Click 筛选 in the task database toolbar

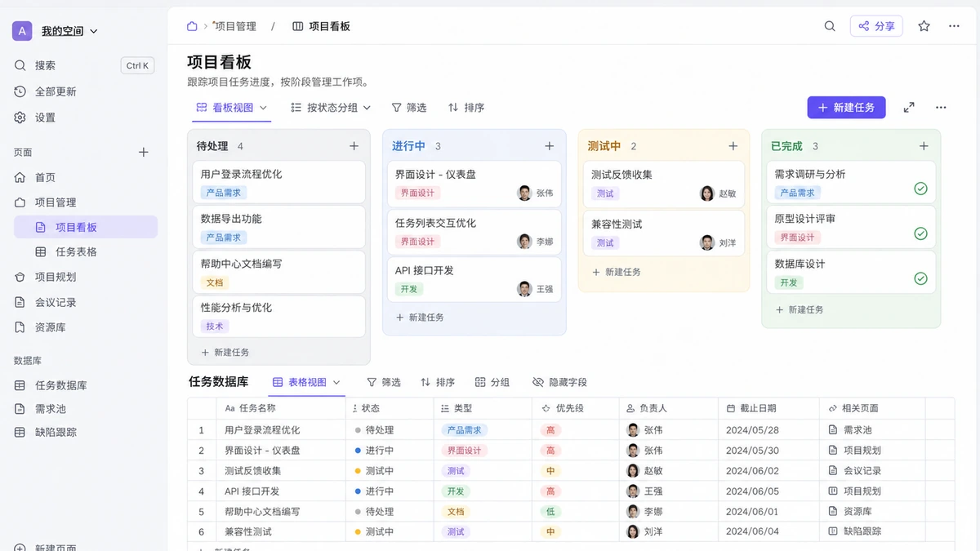pos(384,382)
